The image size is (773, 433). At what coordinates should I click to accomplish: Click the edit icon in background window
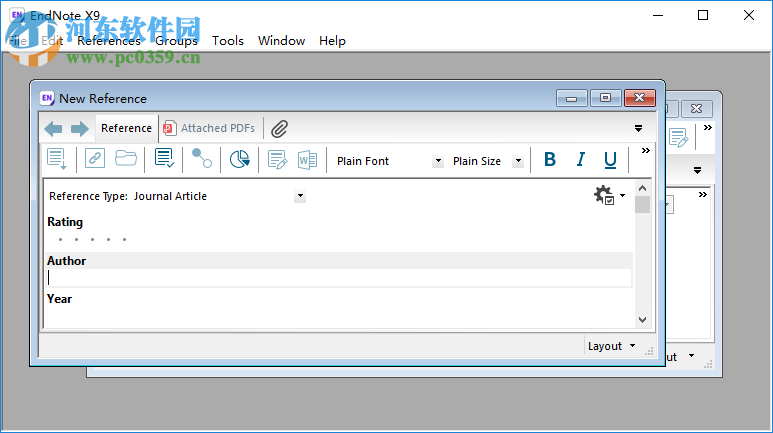(x=678, y=138)
